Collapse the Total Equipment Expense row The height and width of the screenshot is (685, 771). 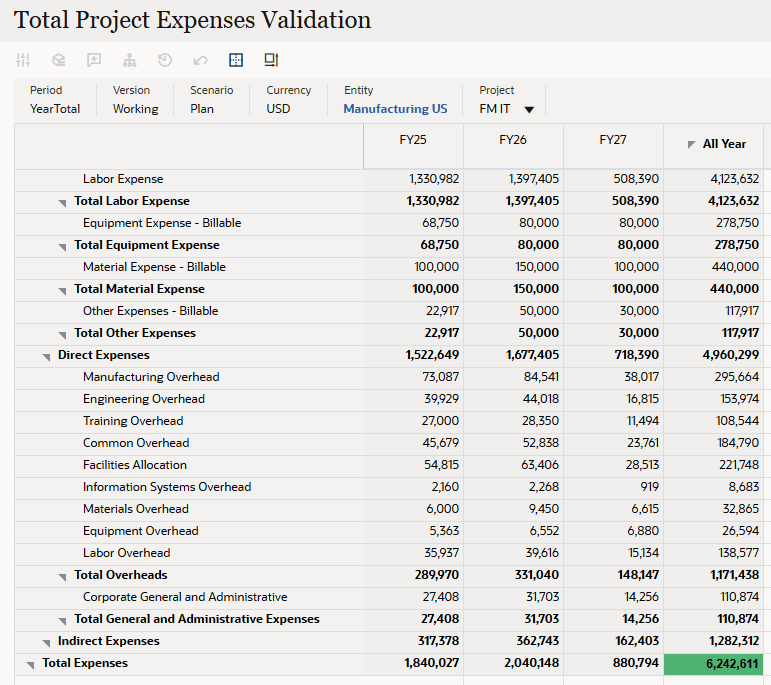pos(62,247)
